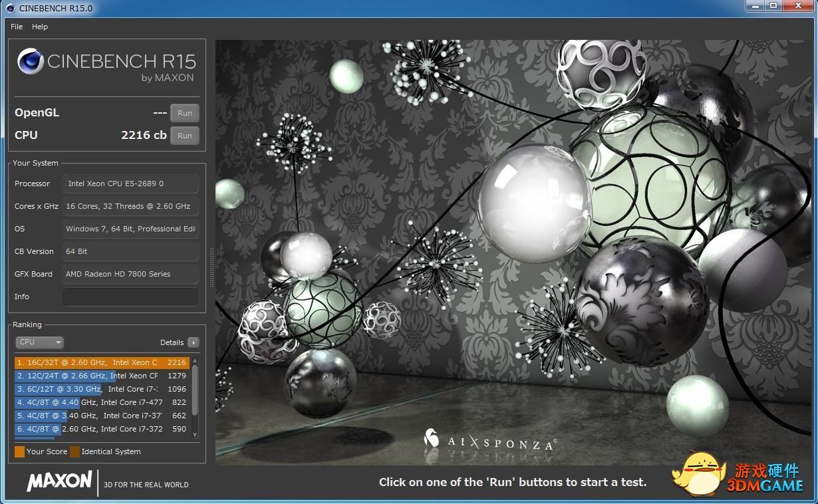
Task: Select ranking entry 4C/8T @ 2.60 GHz
Action: click(102, 429)
